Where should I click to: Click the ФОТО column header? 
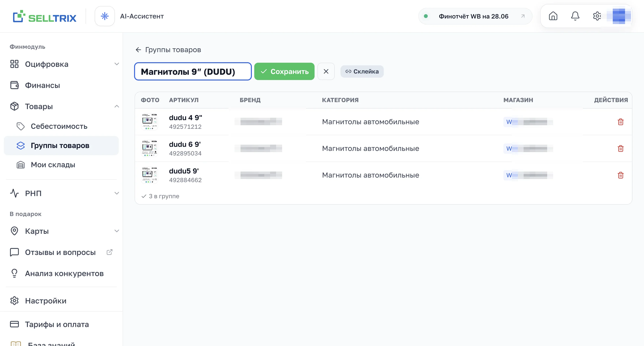click(x=150, y=100)
